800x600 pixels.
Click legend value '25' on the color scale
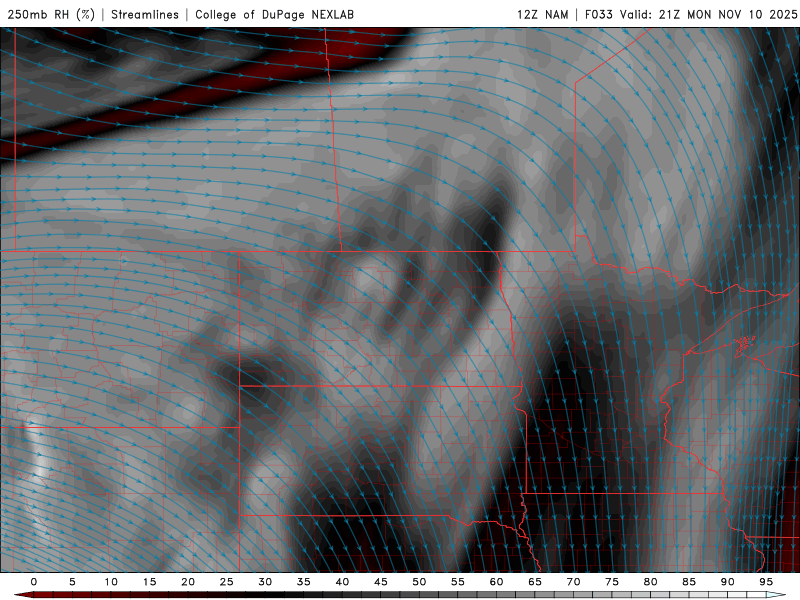click(x=227, y=582)
